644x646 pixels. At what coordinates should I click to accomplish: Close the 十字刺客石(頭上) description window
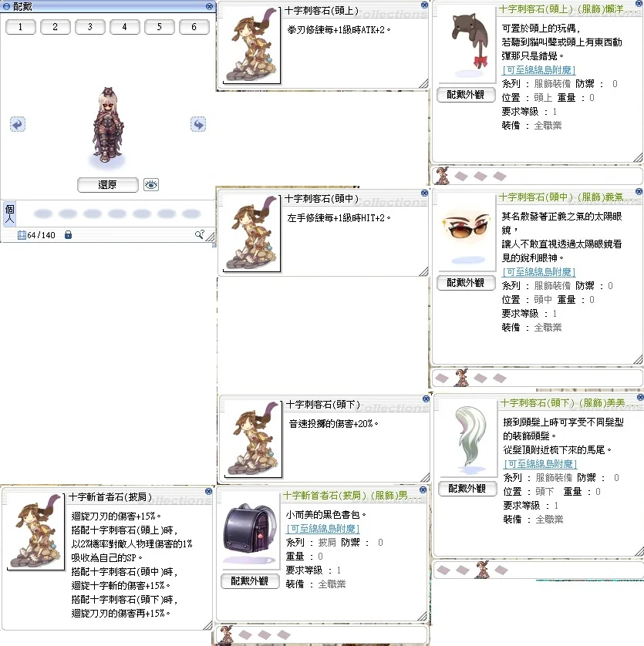(x=424, y=5)
